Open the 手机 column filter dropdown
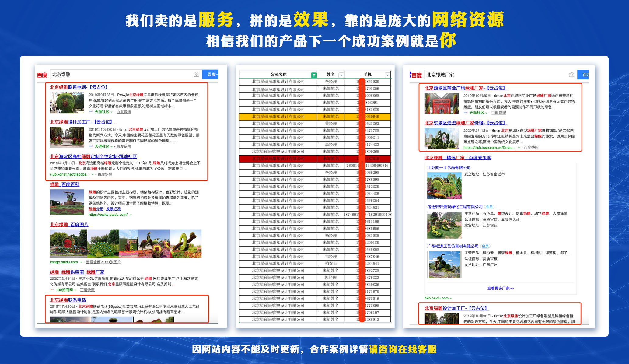 (x=387, y=75)
